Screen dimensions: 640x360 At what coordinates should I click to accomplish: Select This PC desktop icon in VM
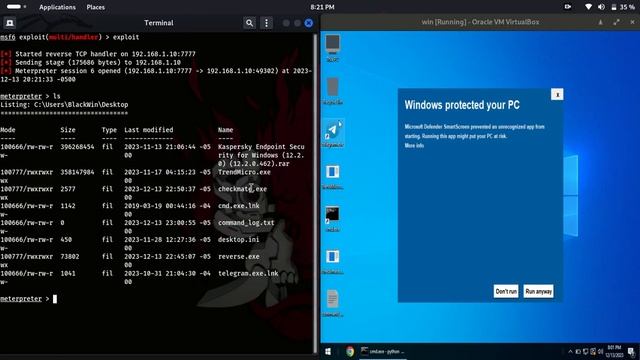[333, 48]
